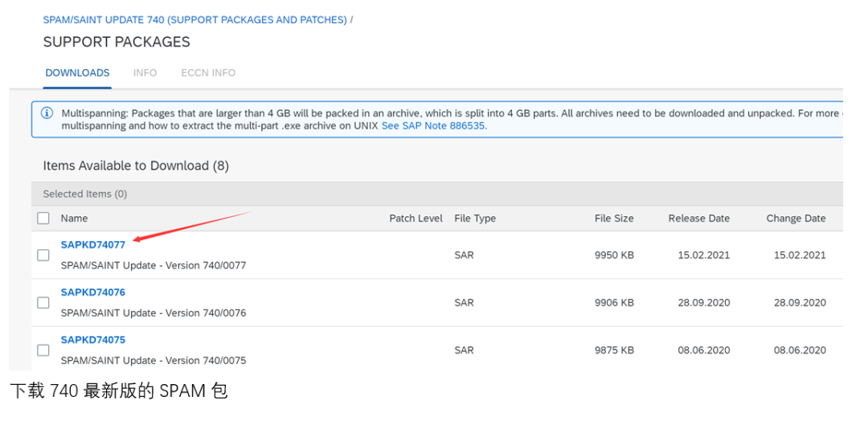Select the 9906 KB file size cell
This screenshot has height=421, width=868.
(615, 303)
